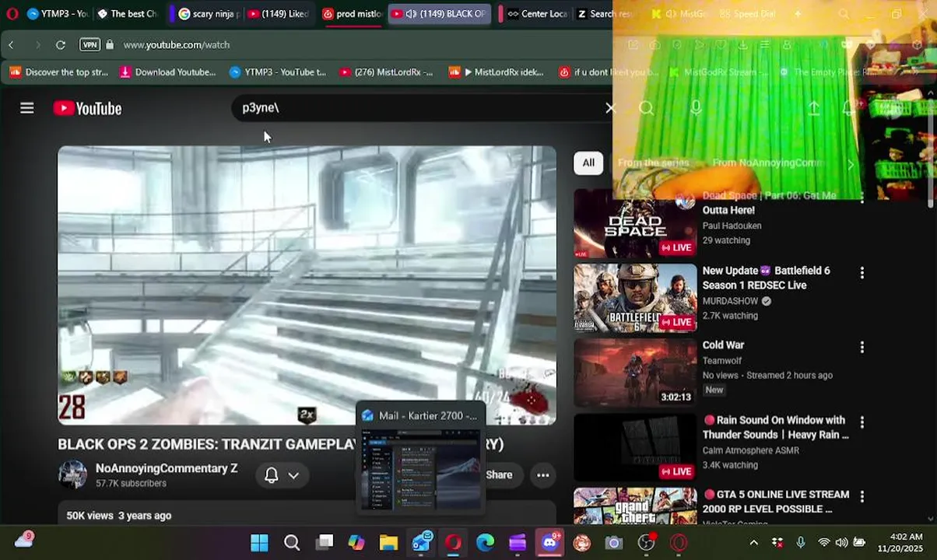Open the Opera menu logo button
Screen dimensions: 937x560
(12, 13)
